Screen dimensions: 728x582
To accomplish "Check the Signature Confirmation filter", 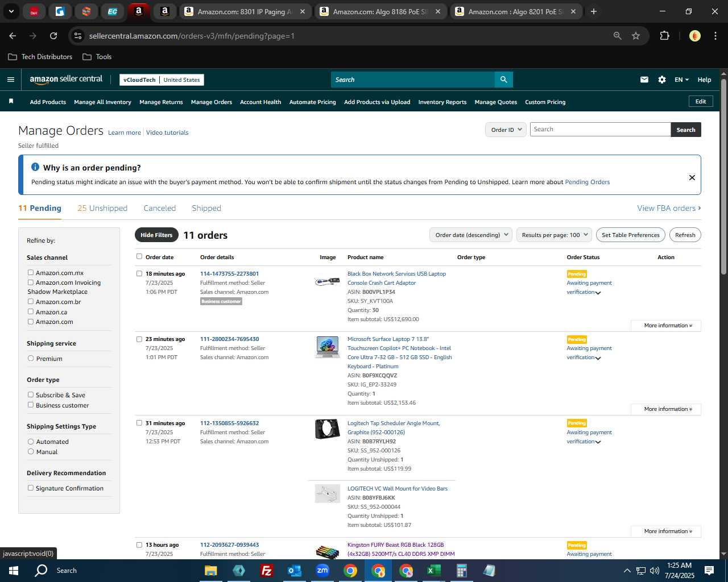I will point(31,488).
